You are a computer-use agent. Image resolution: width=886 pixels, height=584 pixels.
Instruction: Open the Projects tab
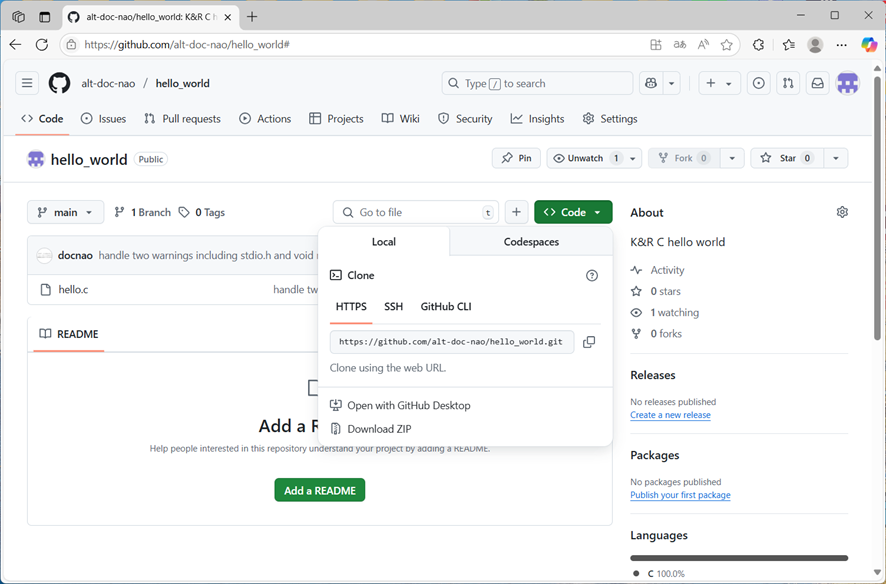[336, 119]
